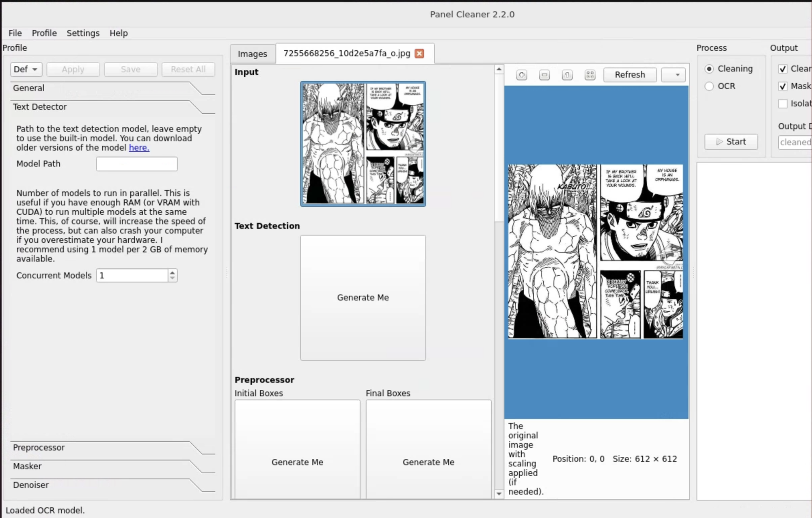The width and height of the screenshot is (812, 518).
Task: Switch to the Images tab
Action: pyautogui.click(x=252, y=54)
